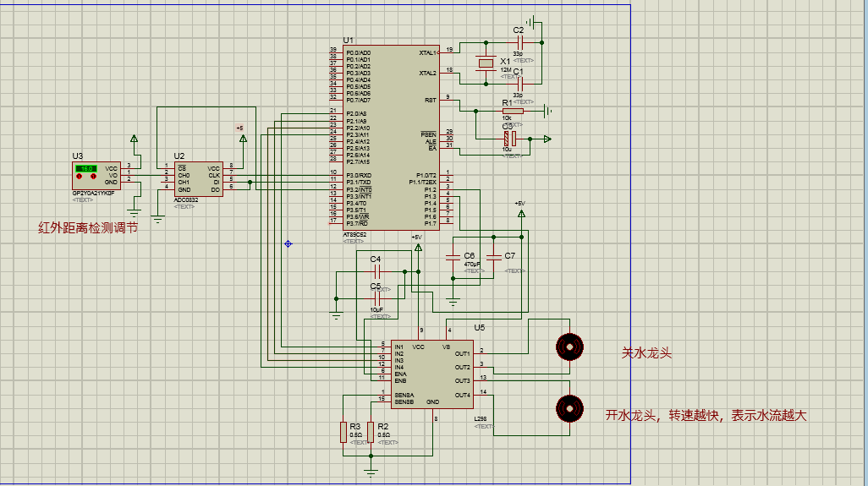Select resistor R2 below the L298
The image size is (868, 486).
[x=371, y=432]
